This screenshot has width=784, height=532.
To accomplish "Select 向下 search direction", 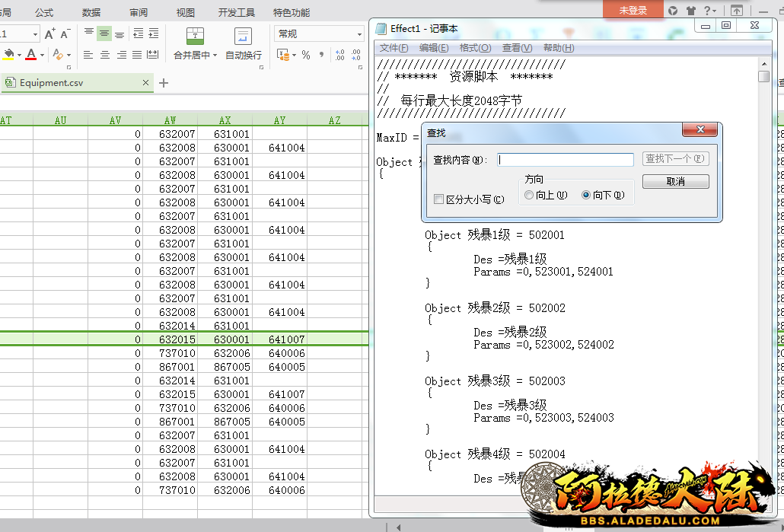I will 586,195.
